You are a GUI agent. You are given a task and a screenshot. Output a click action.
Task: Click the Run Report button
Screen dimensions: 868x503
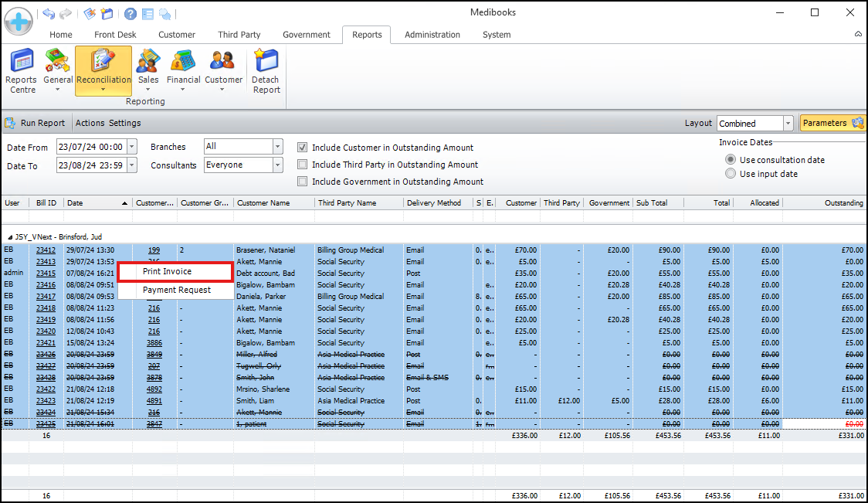click(x=36, y=123)
